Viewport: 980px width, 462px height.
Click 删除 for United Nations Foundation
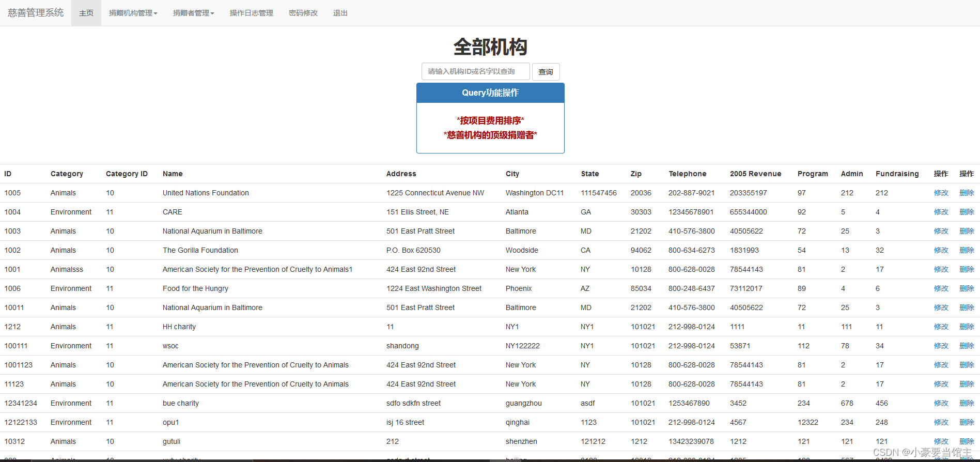[x=967, y=193]
